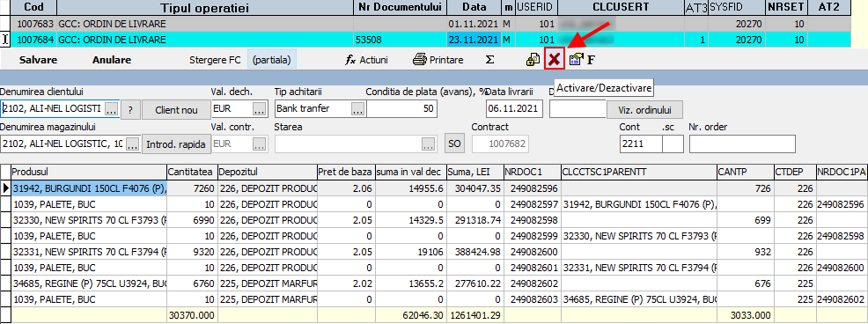This screenshot has width=868, height=324.
Task: Select product 32331, NEW SPIRITS 70 CL F3794 in Produsul
Action: [89, 252]
